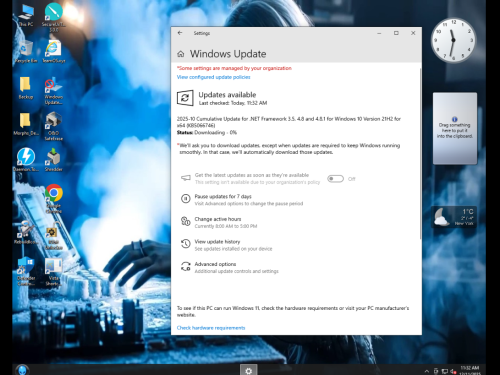Screen dimensions: 500x375
Task: Open Check hardware requirements link
Action: pos(211,328)
